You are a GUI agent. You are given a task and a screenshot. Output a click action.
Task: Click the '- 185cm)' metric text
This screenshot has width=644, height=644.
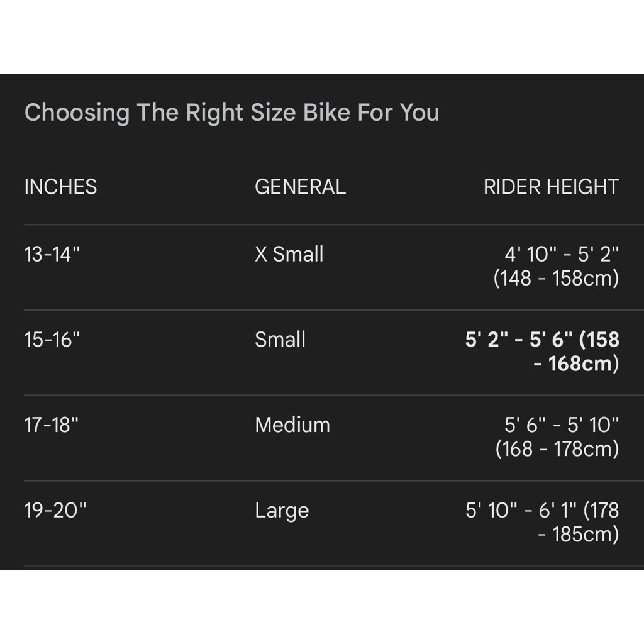pyautogui.click(x=579, y=535)
